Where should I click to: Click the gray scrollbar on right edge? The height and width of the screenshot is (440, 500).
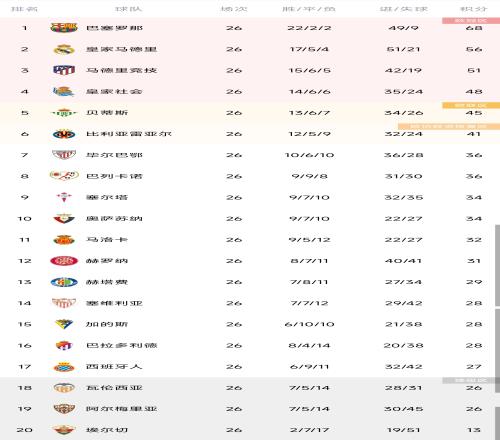(497, 265)
